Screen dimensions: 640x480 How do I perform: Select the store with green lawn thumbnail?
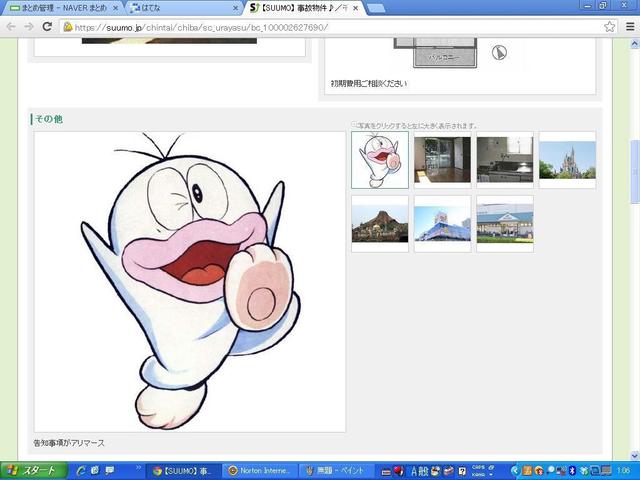click(505, 224)
